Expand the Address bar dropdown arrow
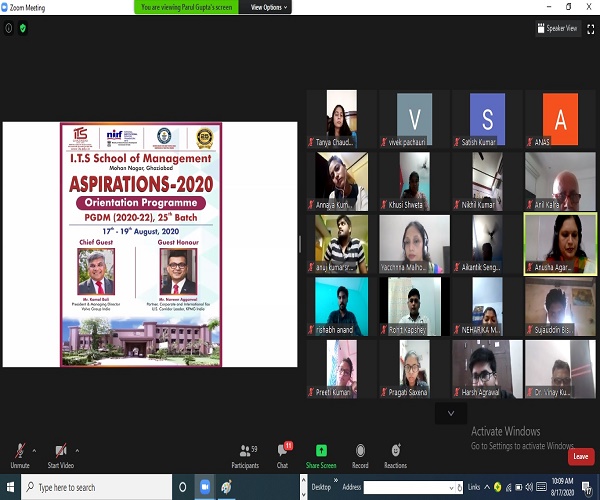This screenshot has width=600, height=500. pos(451,488)
